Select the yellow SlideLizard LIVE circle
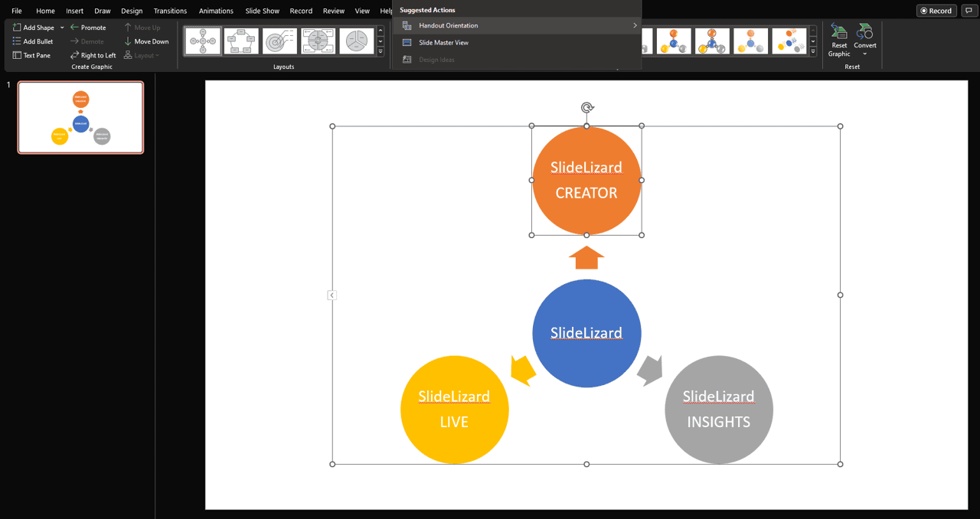 click(454, 410)
